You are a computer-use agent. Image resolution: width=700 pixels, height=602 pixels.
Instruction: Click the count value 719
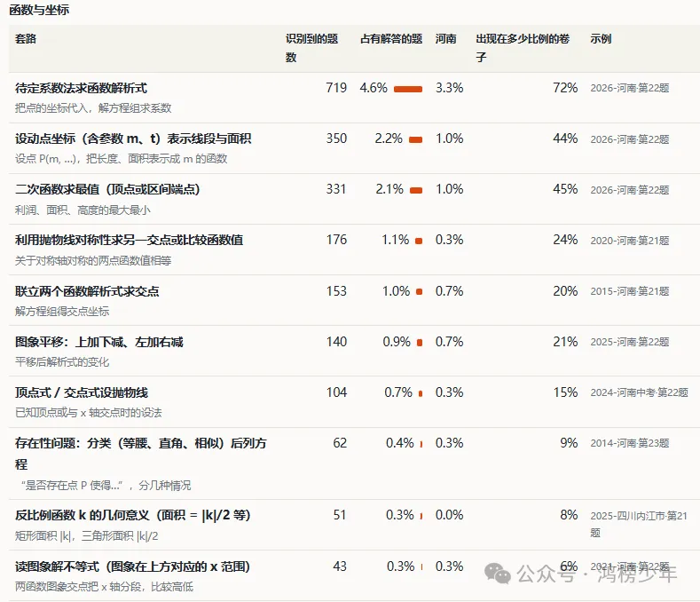tap(336, 88)
